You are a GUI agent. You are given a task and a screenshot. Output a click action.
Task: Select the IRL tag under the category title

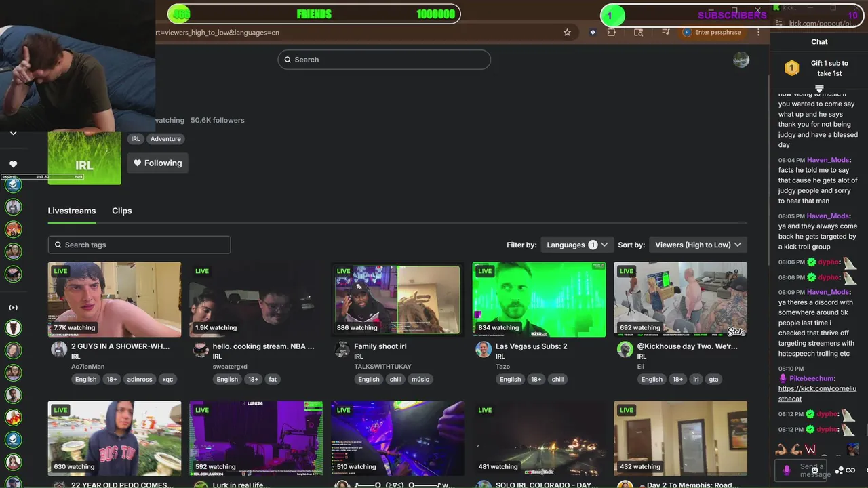coord(136,139)
